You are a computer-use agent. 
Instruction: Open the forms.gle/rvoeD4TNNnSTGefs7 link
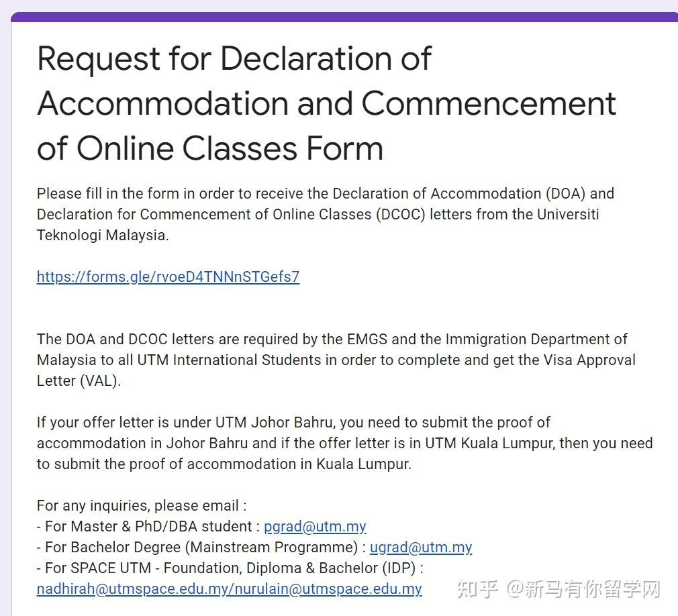[x=168, y=277]
